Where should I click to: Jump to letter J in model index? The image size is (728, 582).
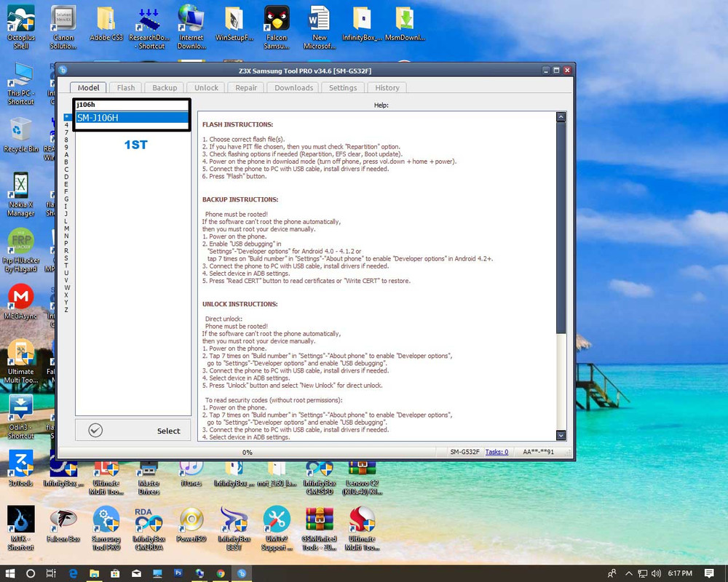point(66,213)
